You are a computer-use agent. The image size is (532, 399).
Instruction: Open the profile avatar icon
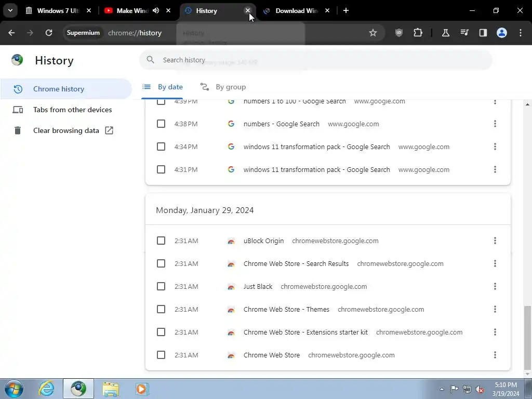(x=502, y=33)
